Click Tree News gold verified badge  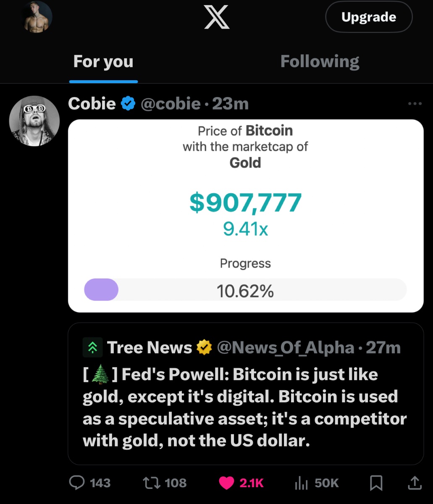[204, 347]
